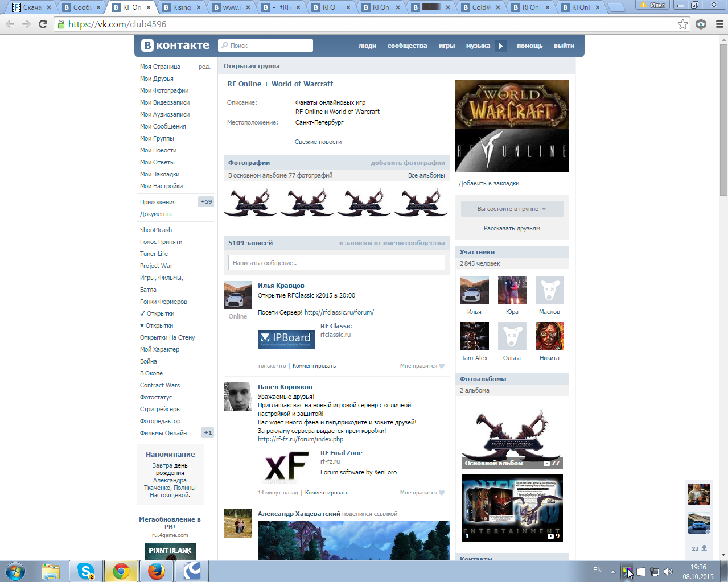The height and width of the screenshot is (582, 728).
Task: Open Skype from the taskbar
Action: [86, 571]
